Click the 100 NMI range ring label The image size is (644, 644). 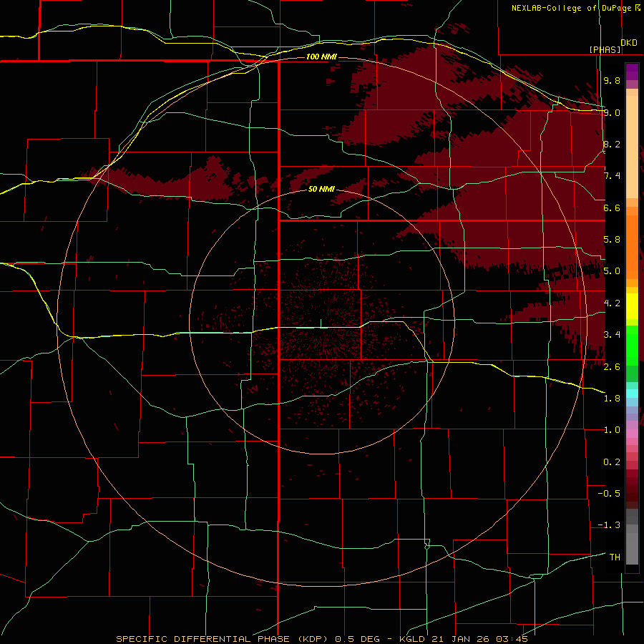click(321, 57)
